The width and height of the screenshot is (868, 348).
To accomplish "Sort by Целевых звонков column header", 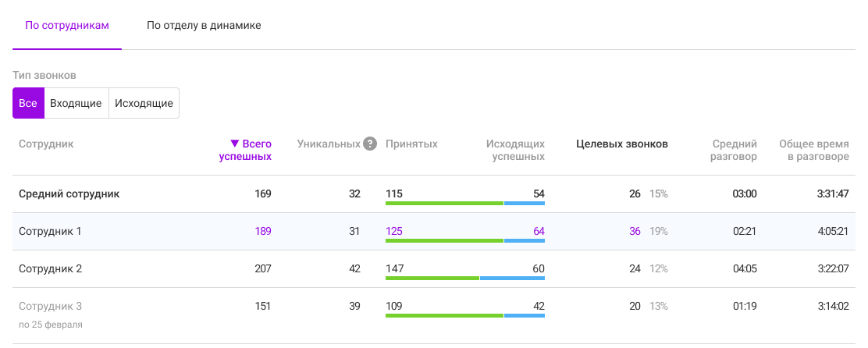I will pos(621,144).
